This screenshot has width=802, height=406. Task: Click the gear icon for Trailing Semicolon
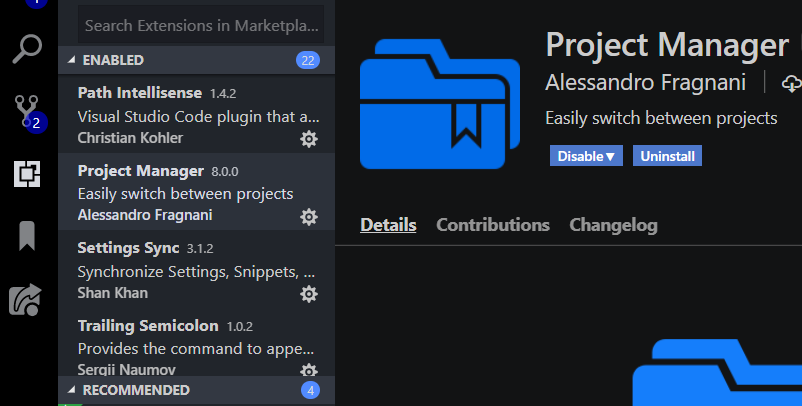coord(309,370)
